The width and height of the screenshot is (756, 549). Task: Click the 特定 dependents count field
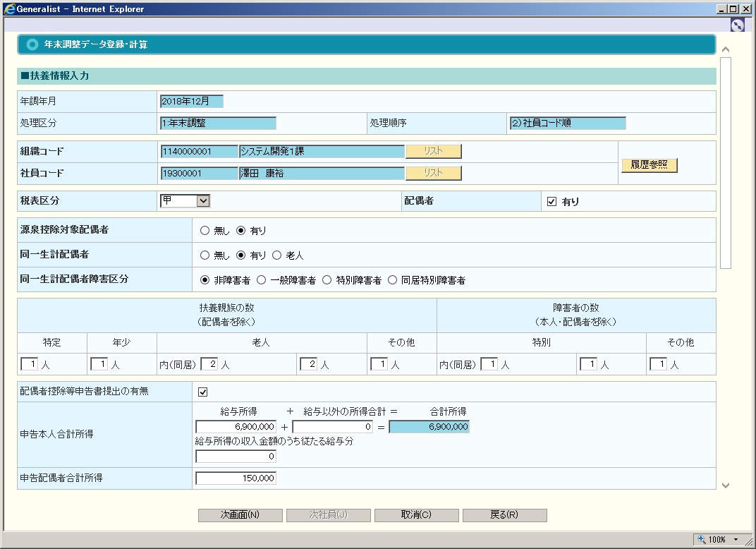(29, 364)
